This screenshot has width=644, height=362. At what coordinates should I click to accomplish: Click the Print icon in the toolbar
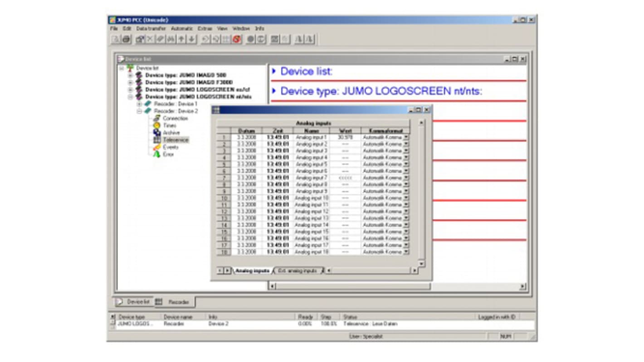point(126,39)
